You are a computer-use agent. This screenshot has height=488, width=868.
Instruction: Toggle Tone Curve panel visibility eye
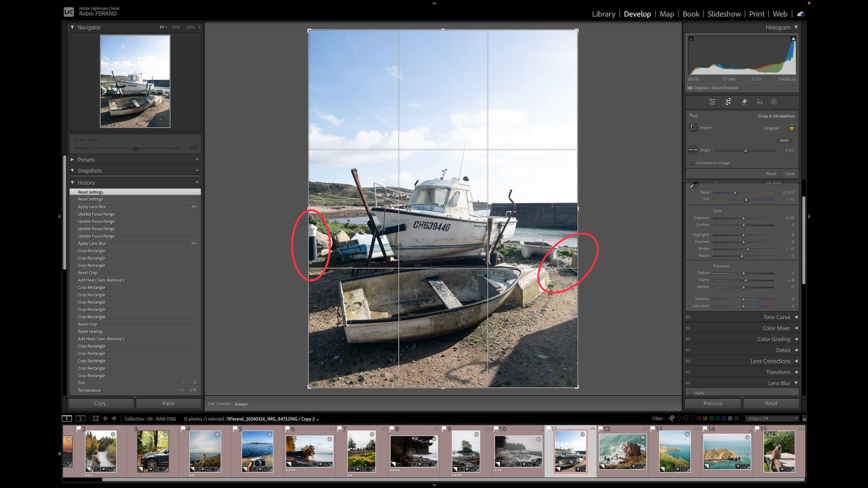click(x=688, y=317)
